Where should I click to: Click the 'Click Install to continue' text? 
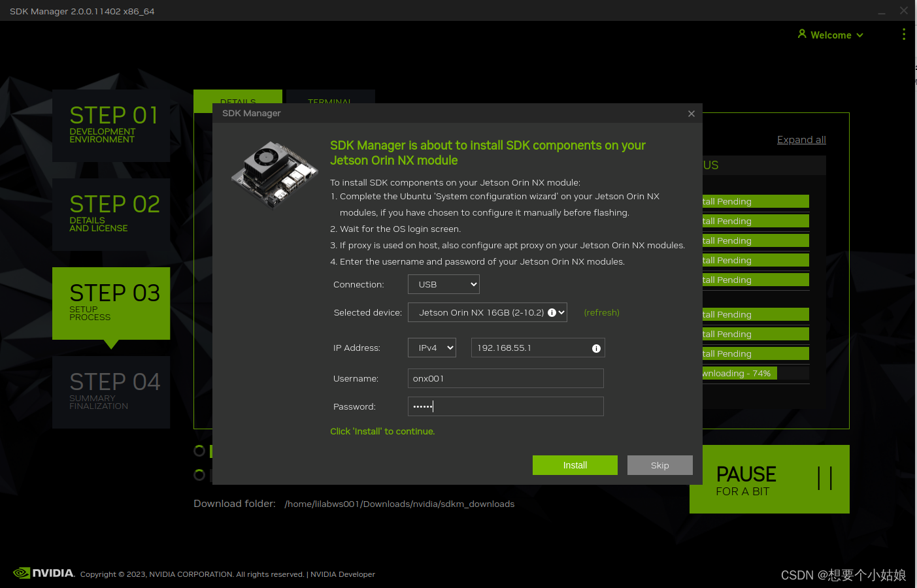(382, 431)
